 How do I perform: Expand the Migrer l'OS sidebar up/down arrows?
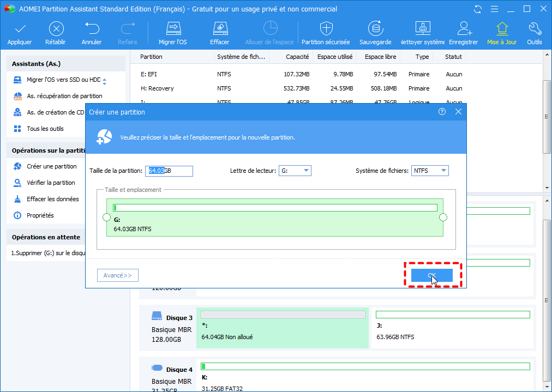104,81
